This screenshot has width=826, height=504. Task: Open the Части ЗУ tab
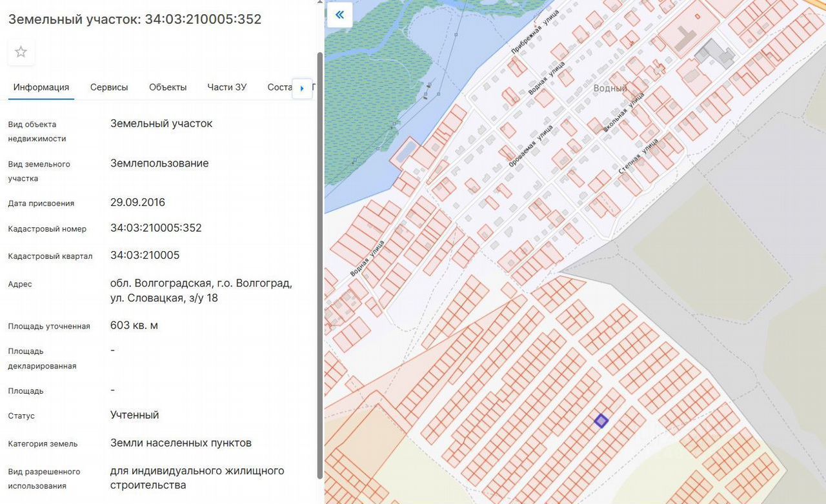pos(227,88)
